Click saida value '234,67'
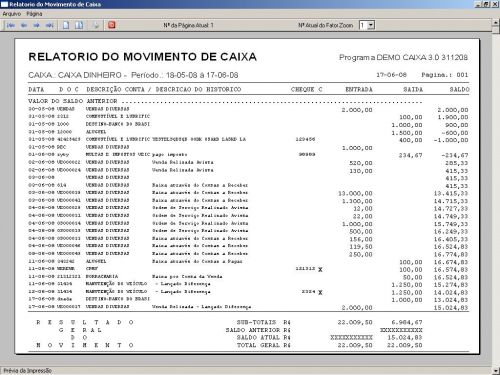The width and height of the screenshot is (500, 375). [410, 155]
